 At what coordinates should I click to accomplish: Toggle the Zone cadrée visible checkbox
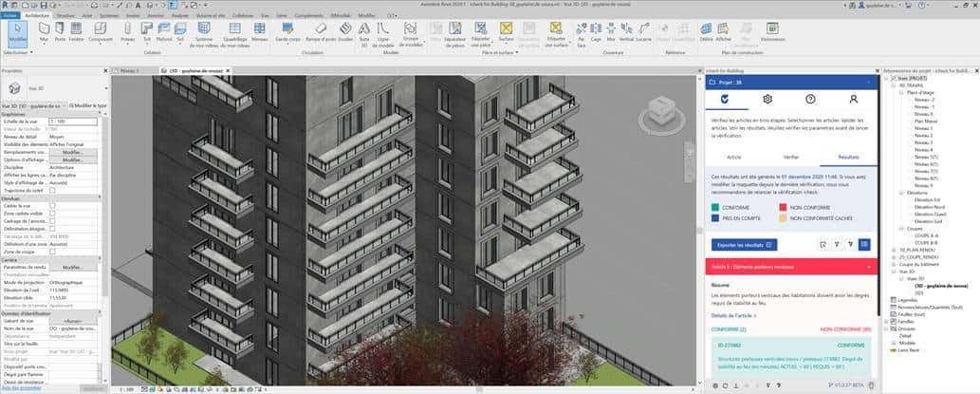pos(52,213)
